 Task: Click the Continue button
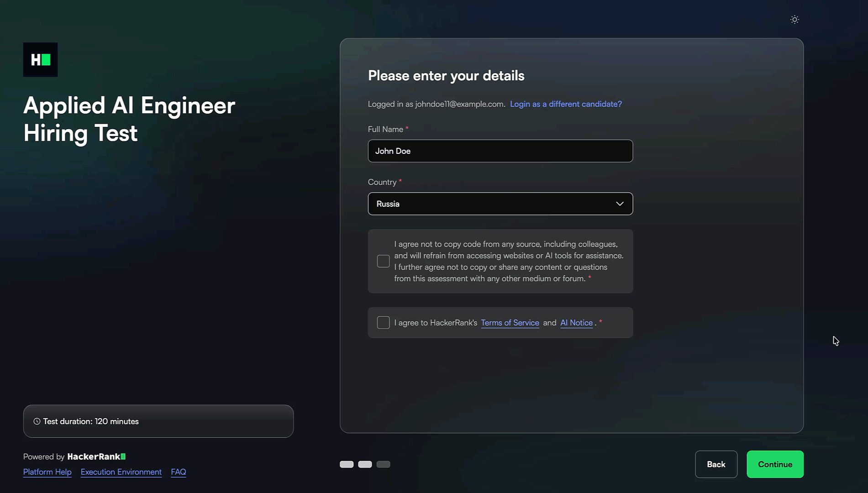(775, 464)
